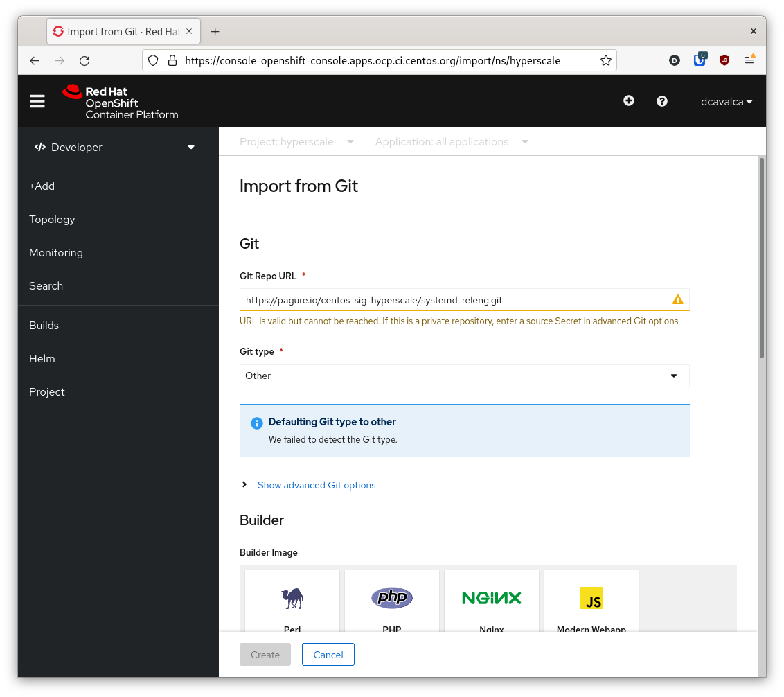Click the warning triangle in URL field
Screen dimensions: 784x697
[x=677, y=300]
